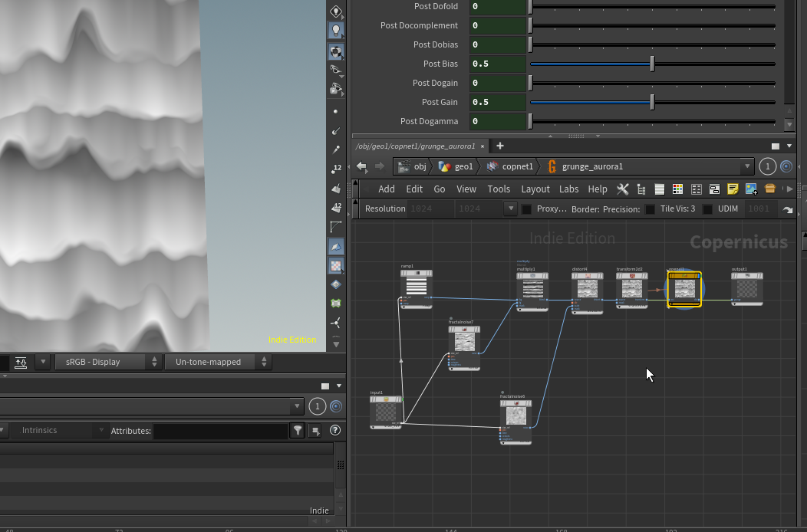This screenshot has width=807, height=532.
Task: Open the Labs menu
Action: [568, 189]
